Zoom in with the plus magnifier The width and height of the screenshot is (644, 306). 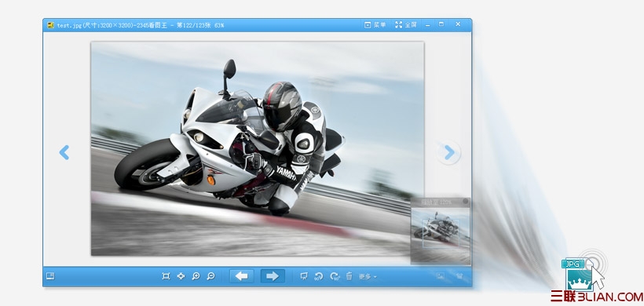[x=196, y=276]
